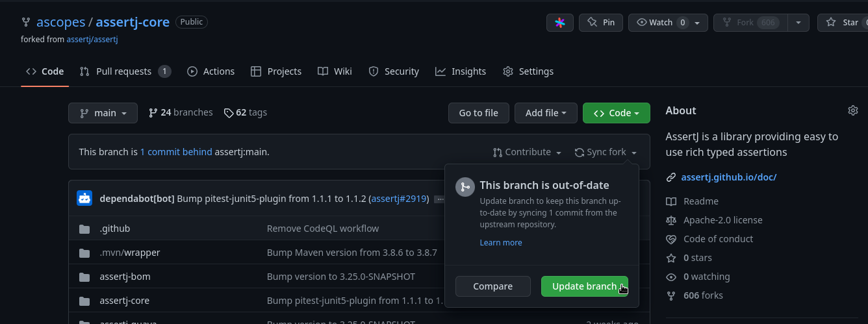Click the link chain icon beside the doc URL
This screenshot has height=324, width=868.
671,177
